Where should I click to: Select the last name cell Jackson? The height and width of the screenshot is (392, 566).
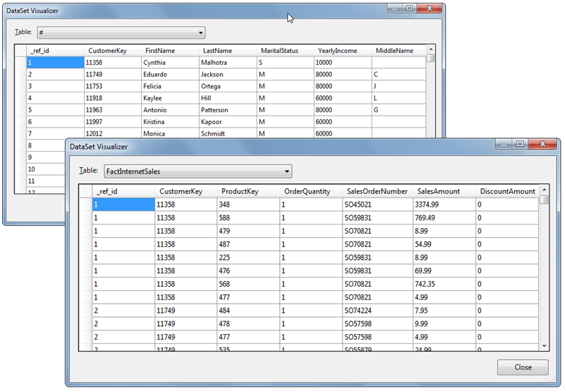[x=228, y=74]
